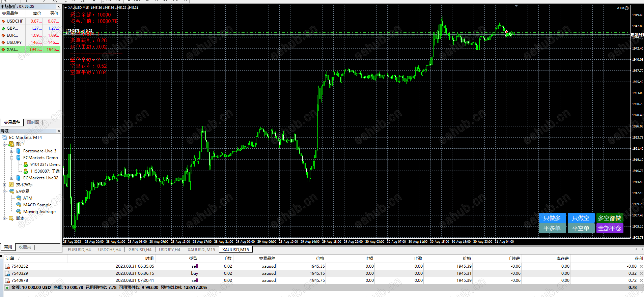This screenshot has height=297, width=644.
Task: Click the 账户 accounts group icon
Action: [11, 144]
